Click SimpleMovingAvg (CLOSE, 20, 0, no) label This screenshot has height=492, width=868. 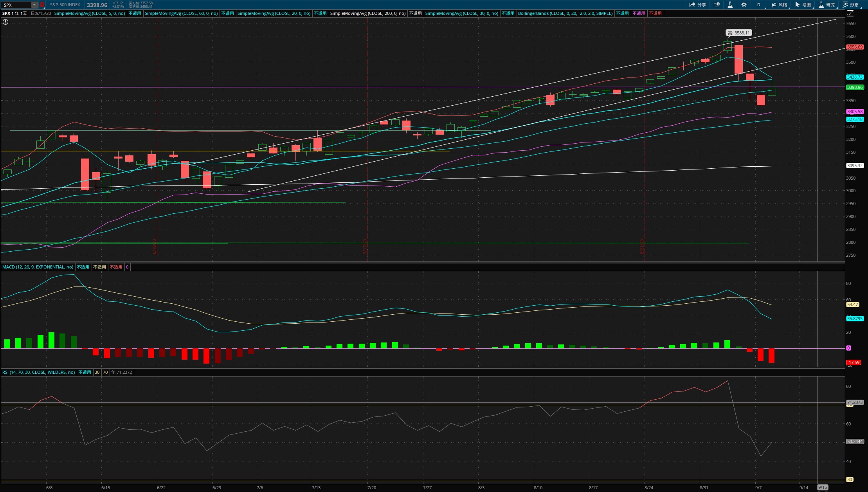[274, 13]
